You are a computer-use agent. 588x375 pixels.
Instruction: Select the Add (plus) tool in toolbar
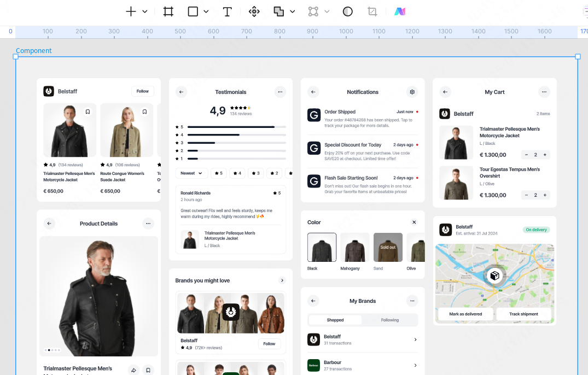pos(131,11)
